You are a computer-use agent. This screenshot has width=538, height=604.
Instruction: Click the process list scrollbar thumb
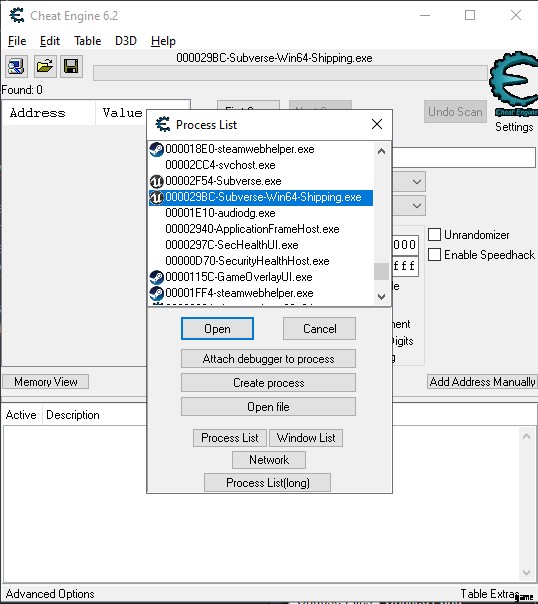coord(381,271)
